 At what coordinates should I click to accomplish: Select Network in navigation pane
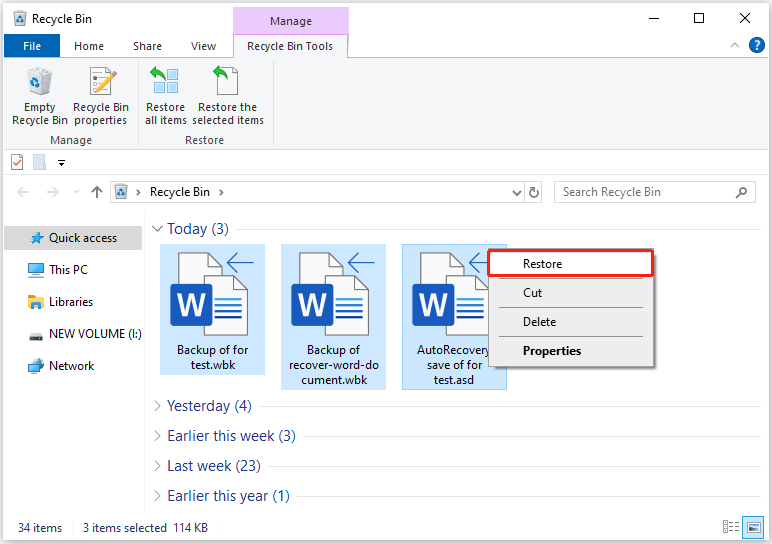point(61,366)
